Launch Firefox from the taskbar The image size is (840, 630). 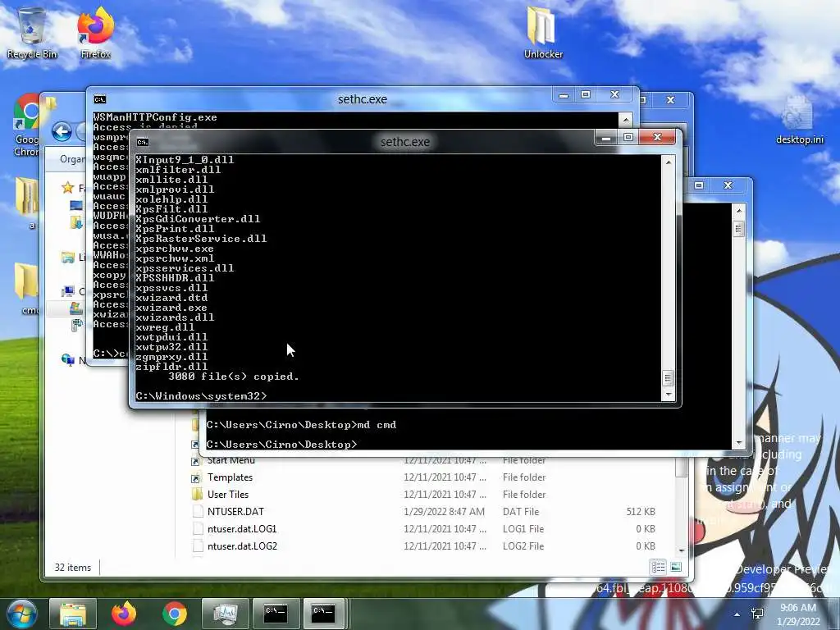tap(124, 614)
